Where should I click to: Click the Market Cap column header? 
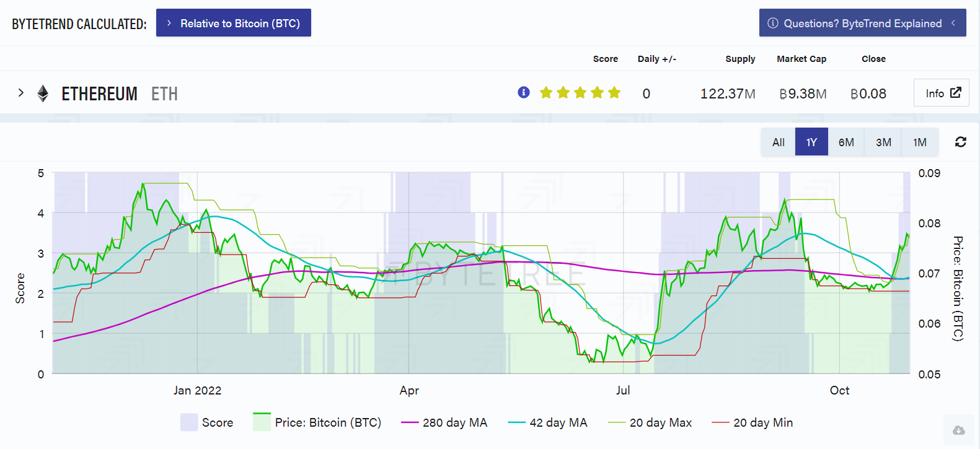[801, 59]
